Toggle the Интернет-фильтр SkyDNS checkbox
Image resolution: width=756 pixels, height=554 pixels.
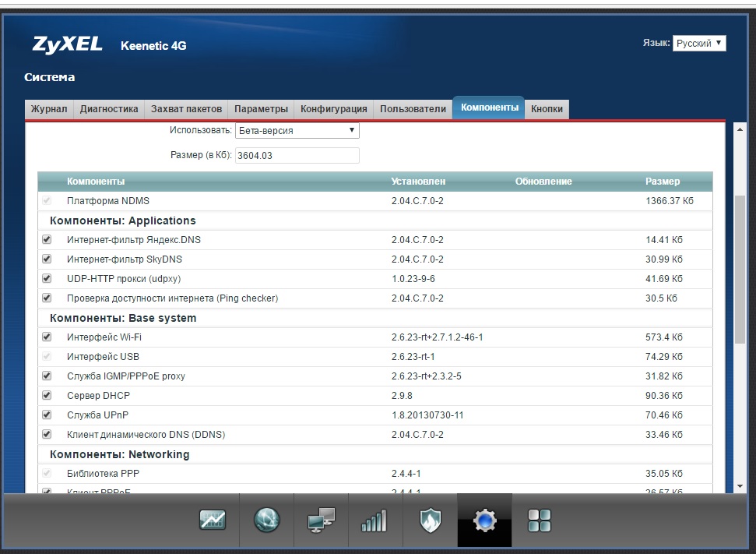point(47,259)
